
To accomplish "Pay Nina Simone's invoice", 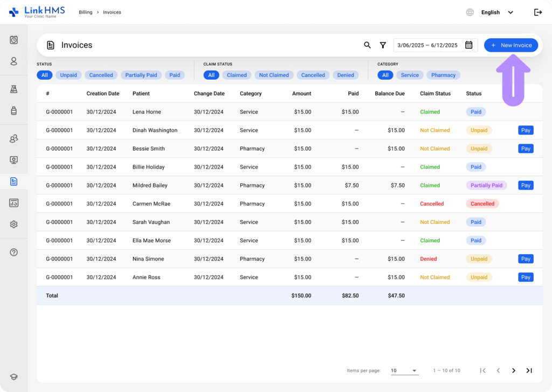I will (x=526, y=259).
